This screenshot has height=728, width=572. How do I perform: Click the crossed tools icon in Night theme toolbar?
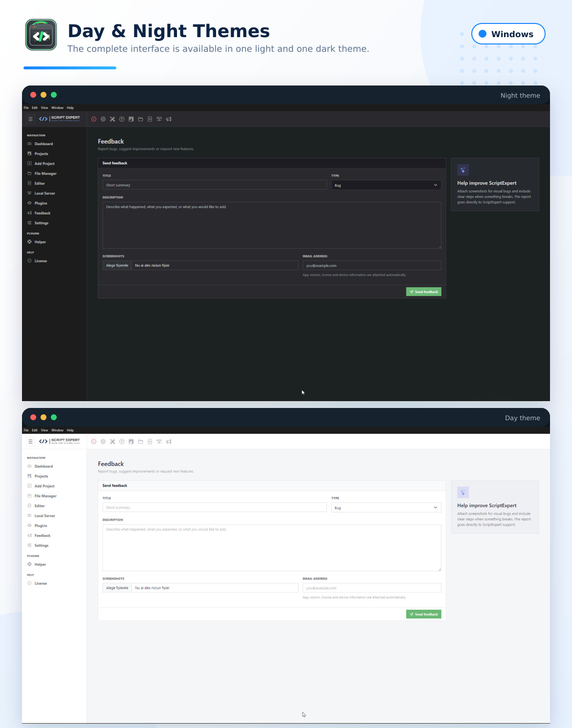click(112, 119)
